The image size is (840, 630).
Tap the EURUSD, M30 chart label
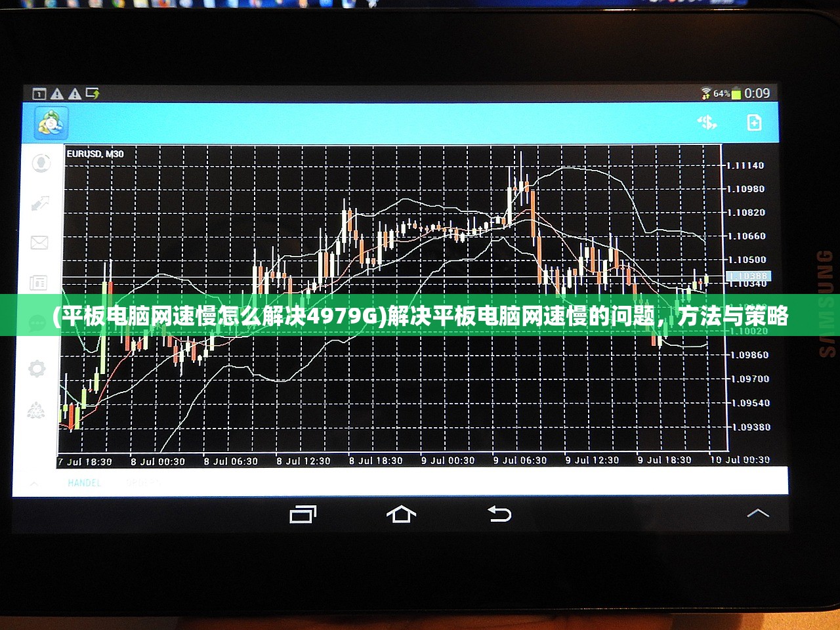click(95, 154)
